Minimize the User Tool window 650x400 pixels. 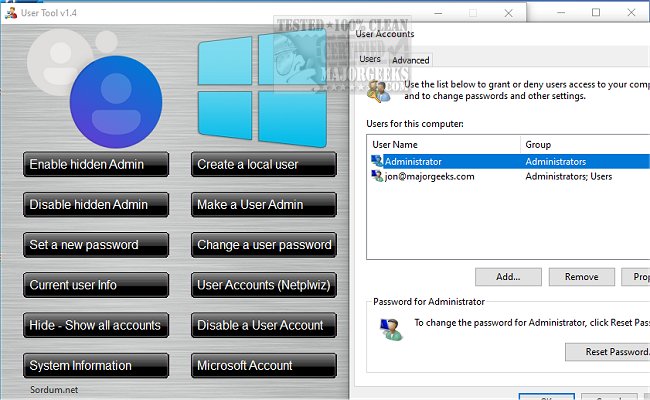click(438, 13)
